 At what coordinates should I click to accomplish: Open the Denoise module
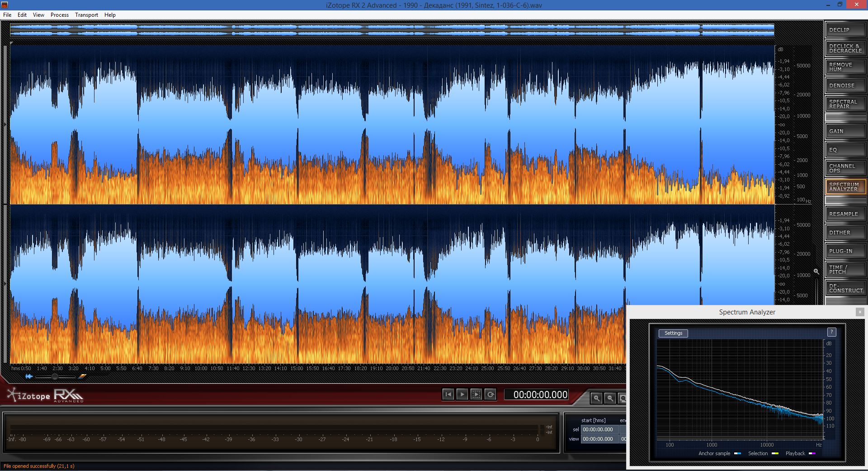click(845, 86)
